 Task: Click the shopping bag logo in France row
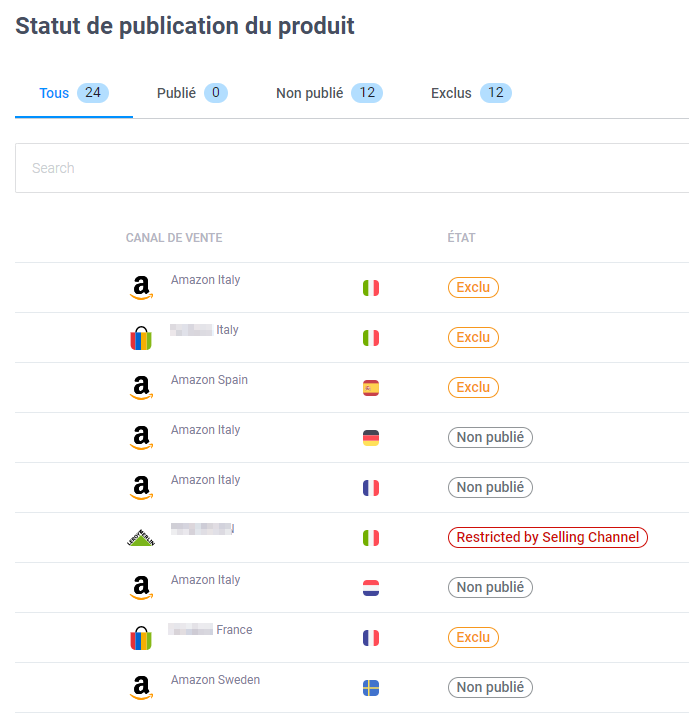point(141,638)
